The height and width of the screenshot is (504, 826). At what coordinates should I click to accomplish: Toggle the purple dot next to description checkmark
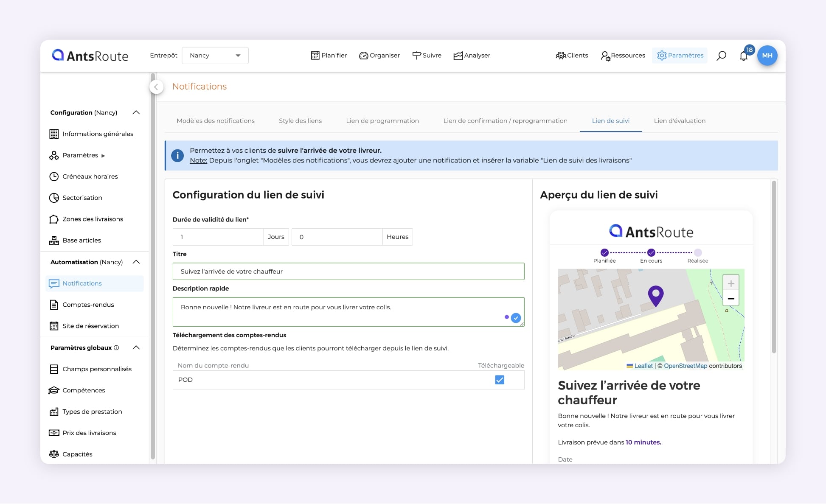tap(507, 317)
